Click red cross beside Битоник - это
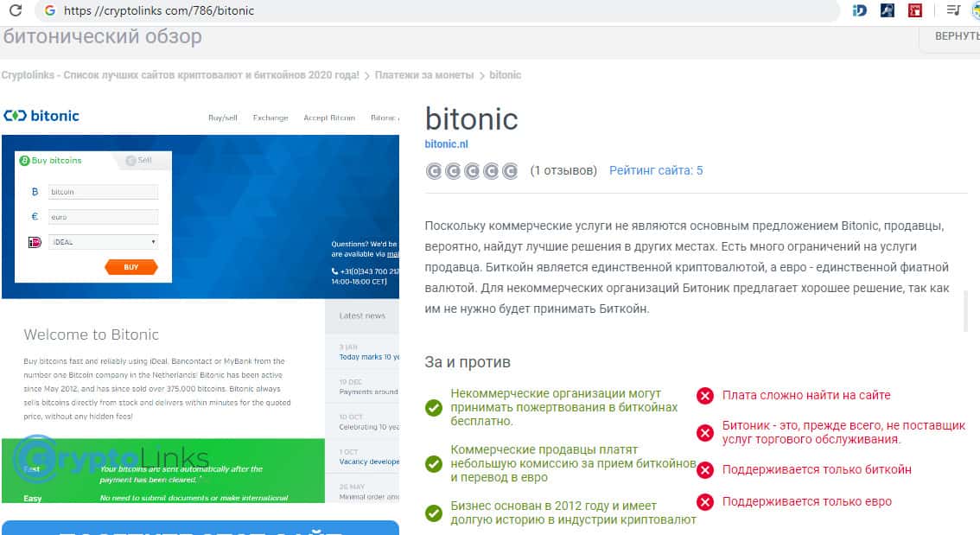 tap(705, 432)
